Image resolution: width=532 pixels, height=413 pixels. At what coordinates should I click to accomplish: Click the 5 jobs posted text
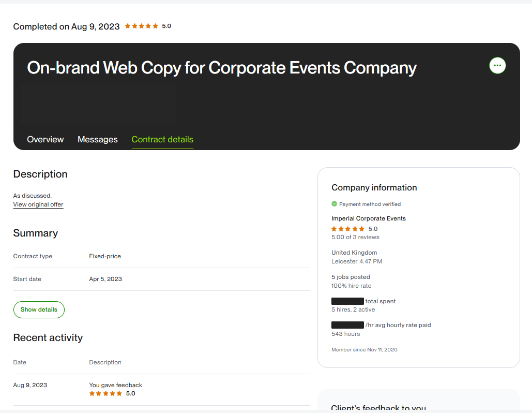(x=351, y=277)
